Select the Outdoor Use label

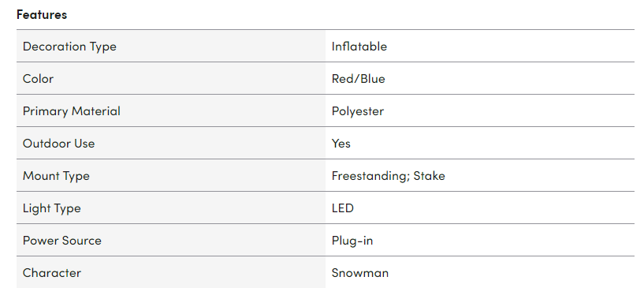click(59, 144)
